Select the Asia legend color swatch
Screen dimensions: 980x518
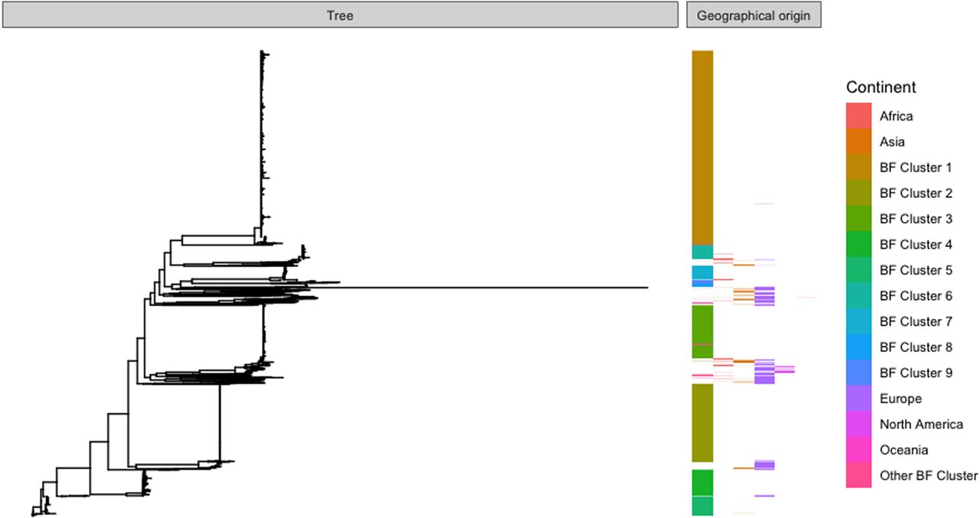[x=858, y=142]
